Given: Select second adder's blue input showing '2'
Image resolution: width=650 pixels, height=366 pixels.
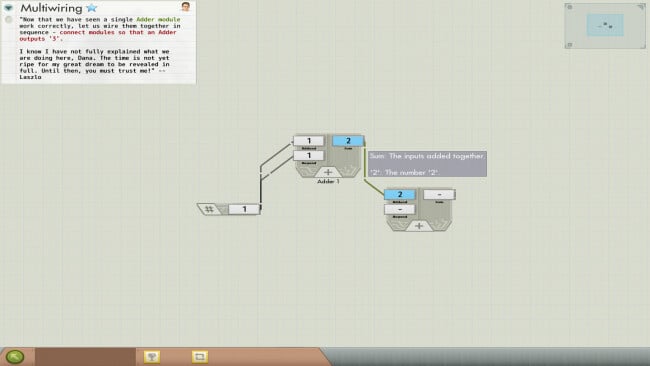Looking at the screenshot, I should 400,194.
